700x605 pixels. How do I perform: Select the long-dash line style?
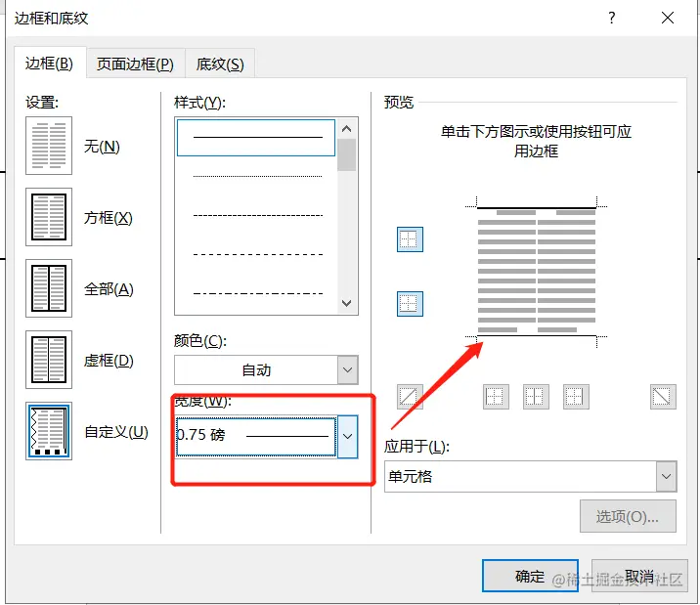[256, 255]
